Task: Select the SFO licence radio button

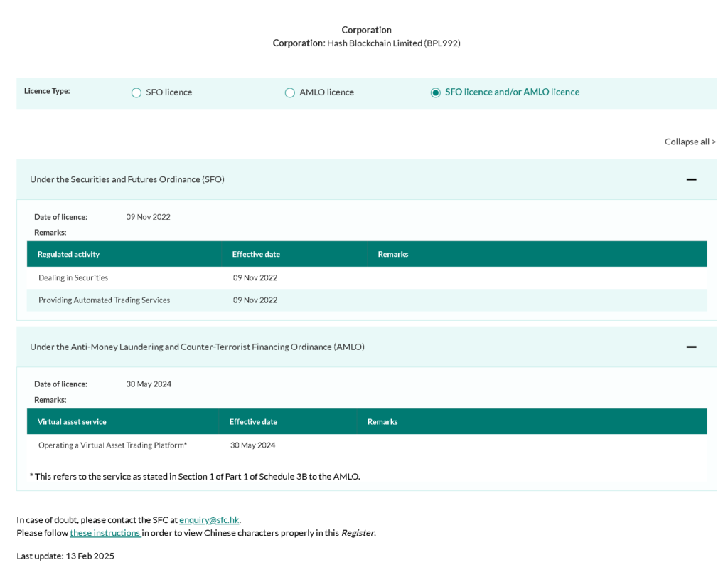Action: pyautogui.click(x=136, y=92)
